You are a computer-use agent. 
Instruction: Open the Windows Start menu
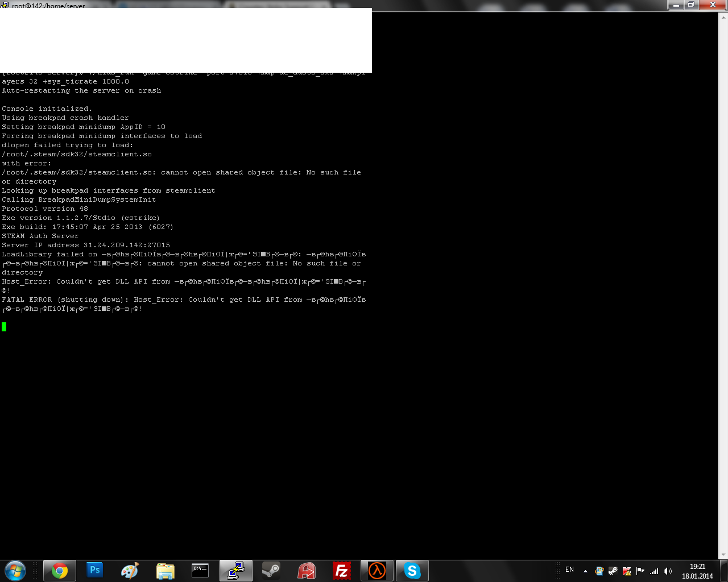pyautogui.click(x=15, y=571)
